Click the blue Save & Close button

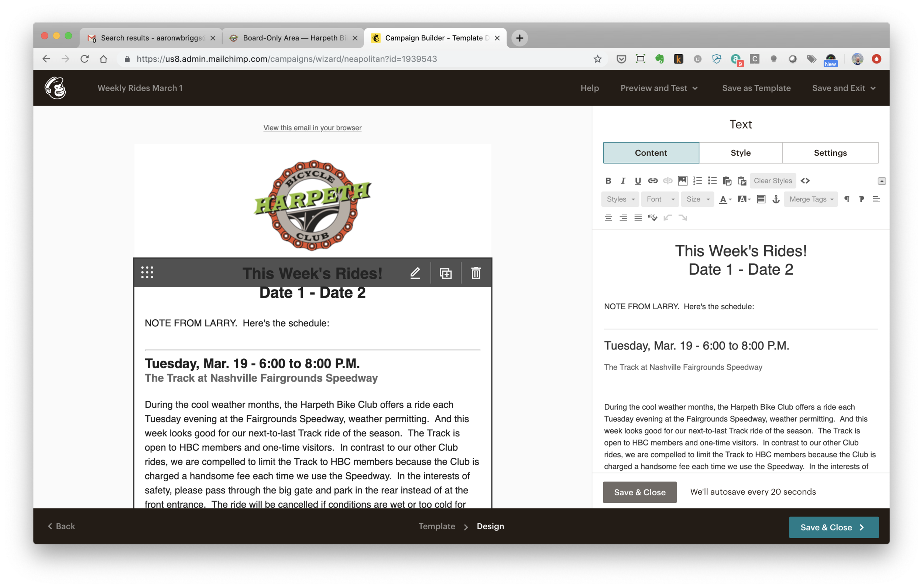coord(834,527)
